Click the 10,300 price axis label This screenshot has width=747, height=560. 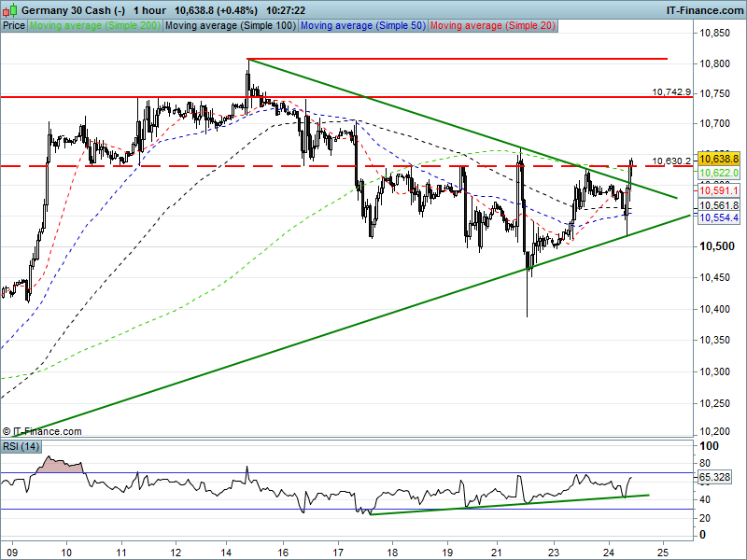[714, 371]
